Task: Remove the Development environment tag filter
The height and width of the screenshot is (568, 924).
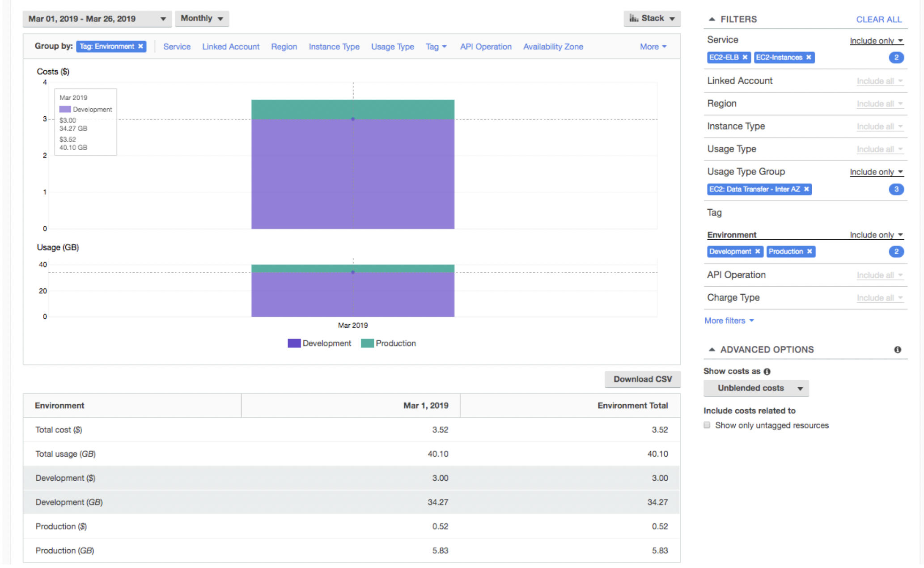Action: point(758,251)
